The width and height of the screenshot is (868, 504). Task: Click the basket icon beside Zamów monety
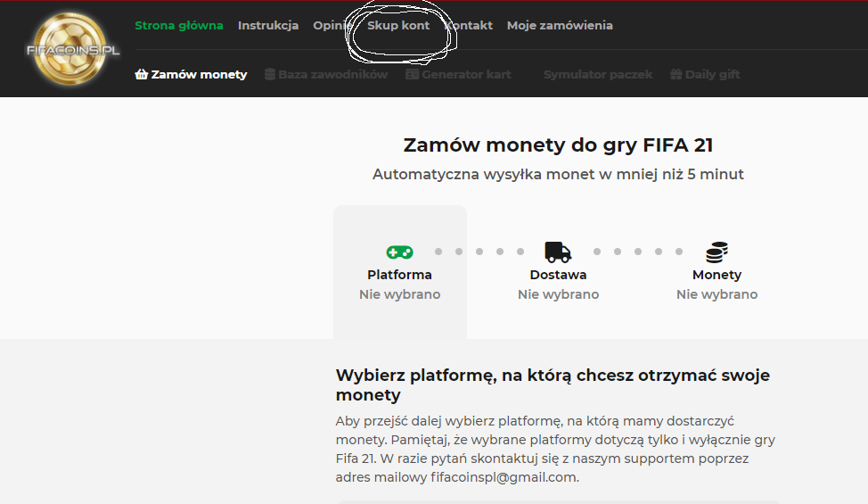[x=141, y=74]
